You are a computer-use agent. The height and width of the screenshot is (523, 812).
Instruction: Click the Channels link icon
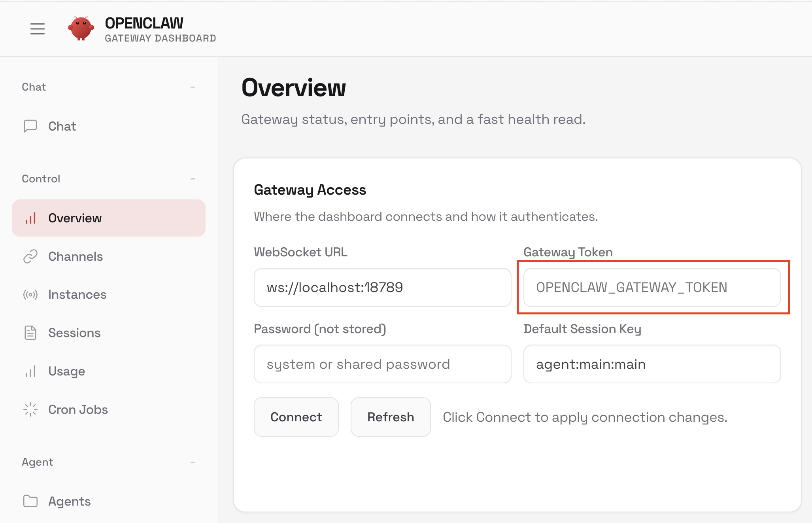tap(30, 256)
